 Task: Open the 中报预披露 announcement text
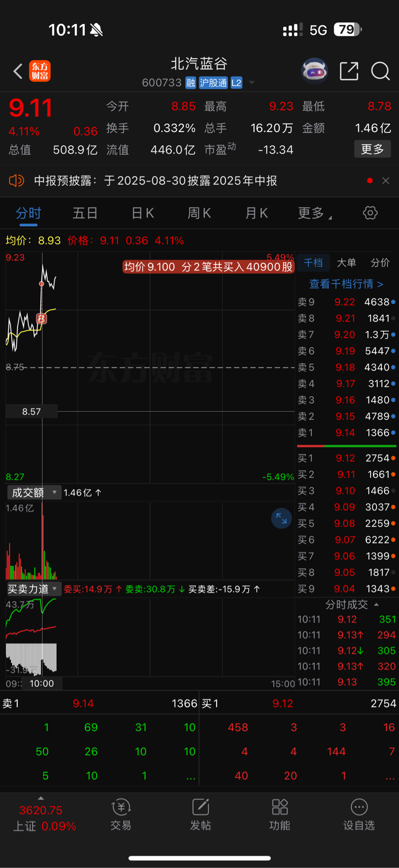pyautogui.click(x=155, y=180)
